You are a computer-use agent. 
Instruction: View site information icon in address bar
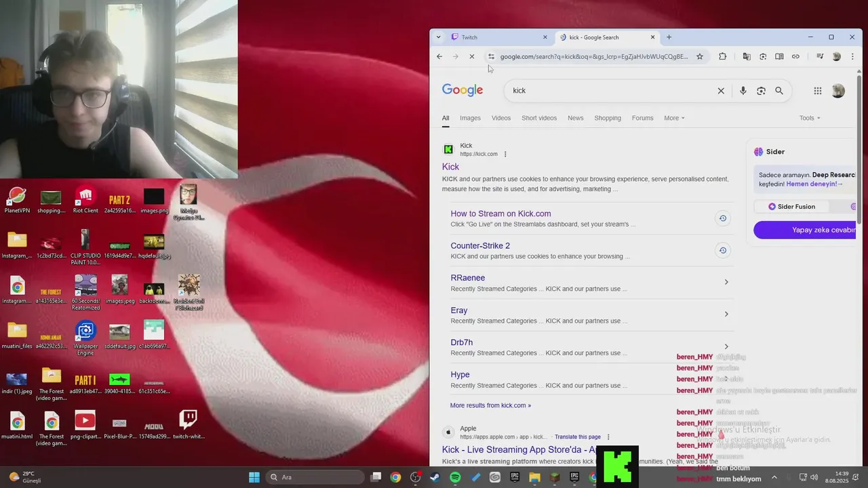(x=491, y=56)
